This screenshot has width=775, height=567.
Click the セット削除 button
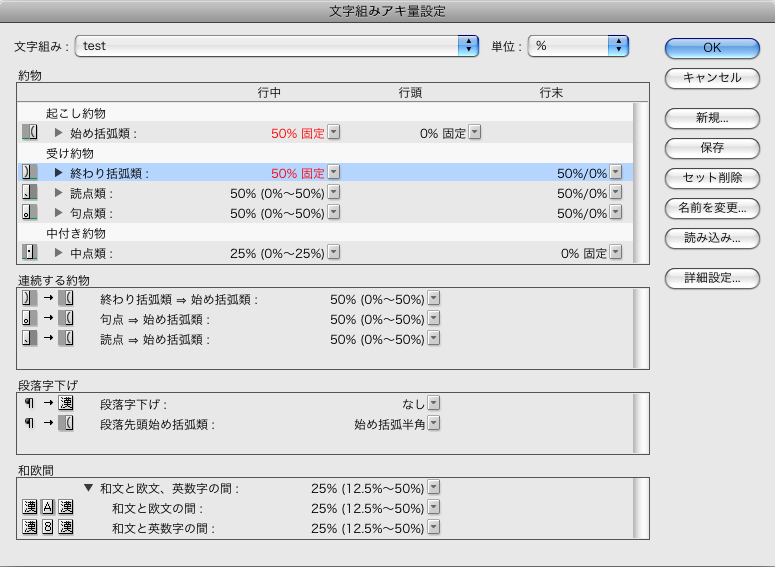(x=712, y=178)
